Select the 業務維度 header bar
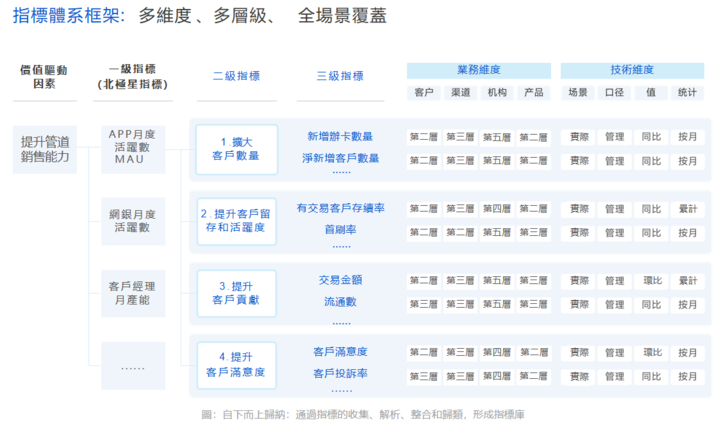The height and width of the screenshot is (434, 728). [479, 70]
